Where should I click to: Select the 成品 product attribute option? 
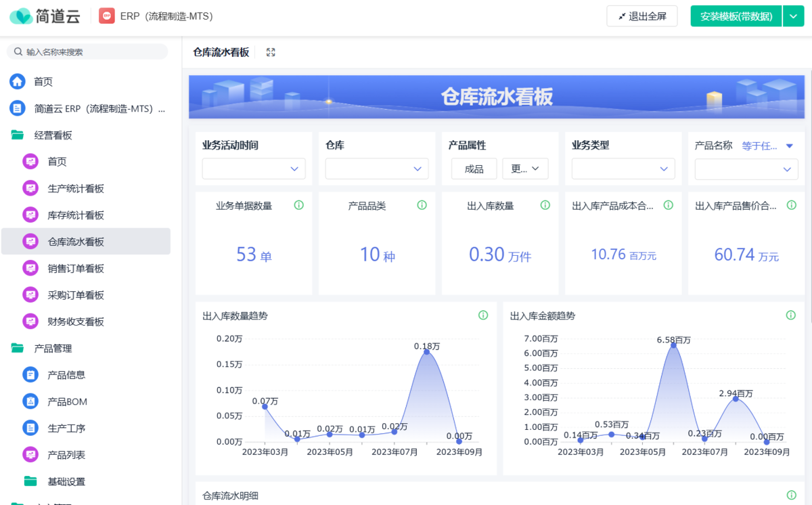[x=474, y=169]
